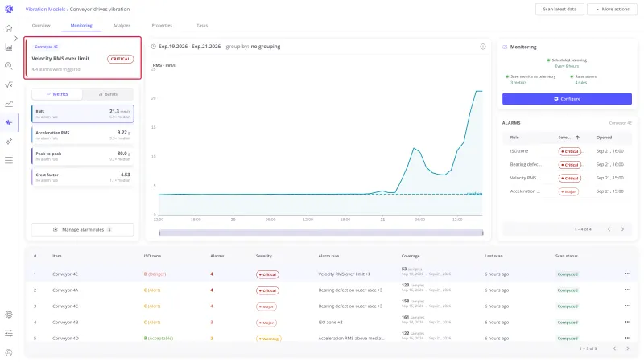Screen dimensions: 644x362
Task: Select the Crest factor metric card
Action: click(83, 177)
